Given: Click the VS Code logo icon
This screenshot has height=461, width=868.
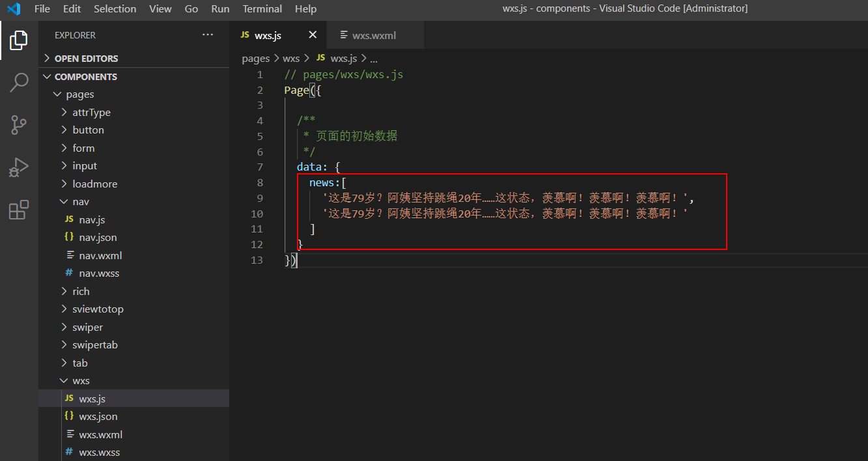Looking at the screenshot, I should [x=14, y=9].
